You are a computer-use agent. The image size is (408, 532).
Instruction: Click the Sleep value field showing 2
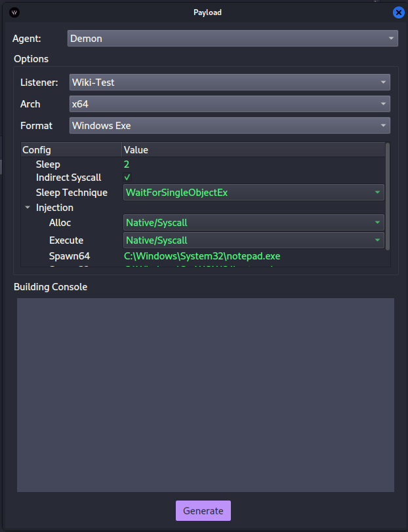(x=127, y=164)
